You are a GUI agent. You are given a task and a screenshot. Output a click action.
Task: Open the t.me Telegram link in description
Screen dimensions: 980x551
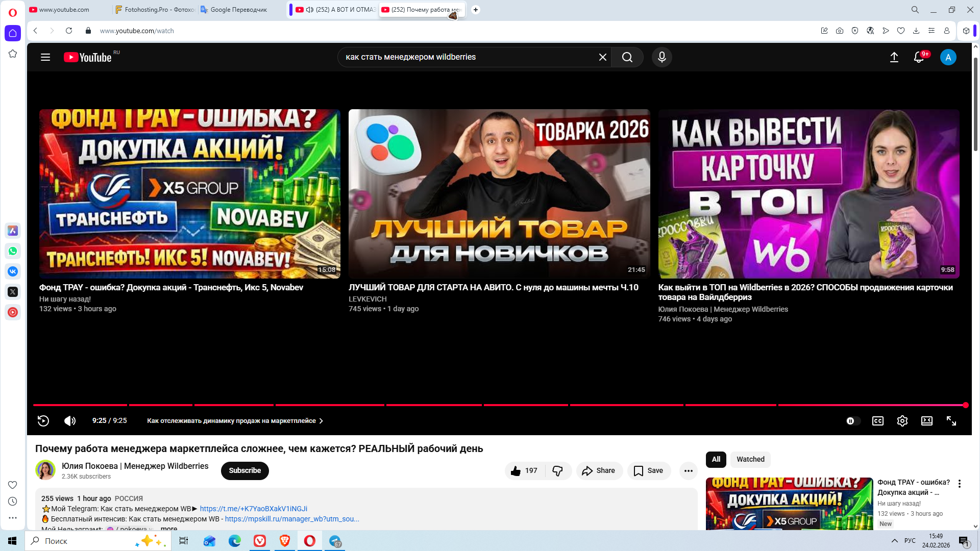pos(253,509)
